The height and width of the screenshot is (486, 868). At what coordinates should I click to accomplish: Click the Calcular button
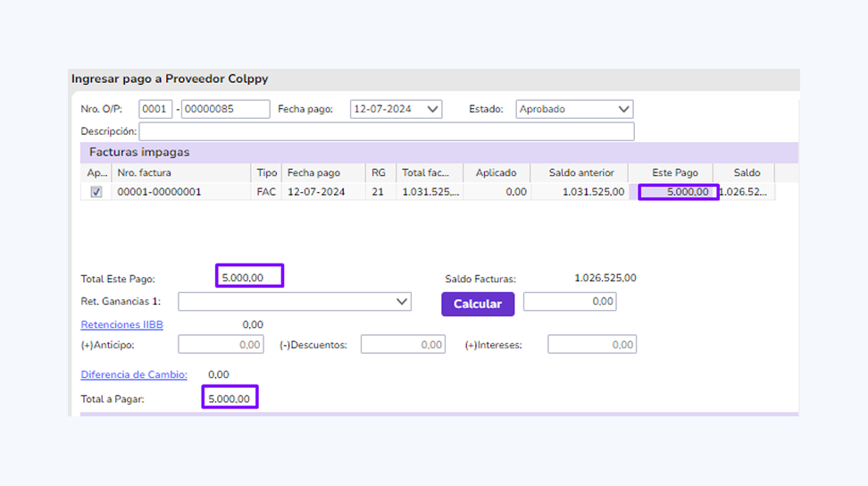coord(478,304)
